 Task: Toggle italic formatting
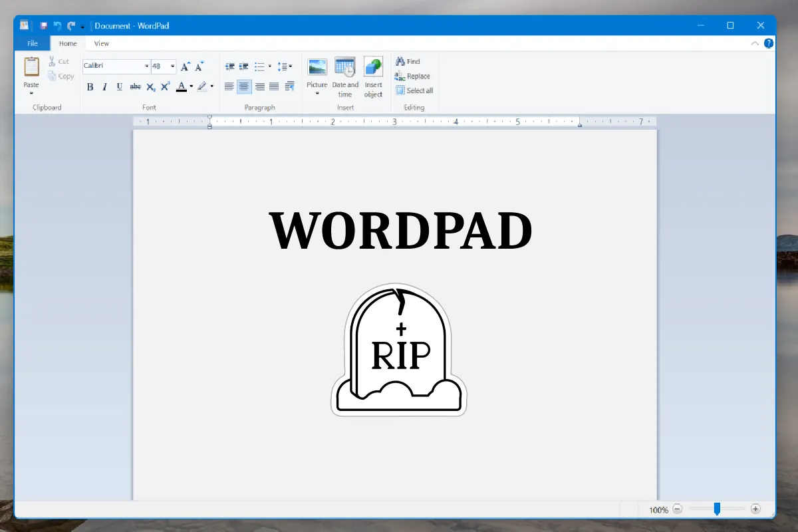click(104, 86)
